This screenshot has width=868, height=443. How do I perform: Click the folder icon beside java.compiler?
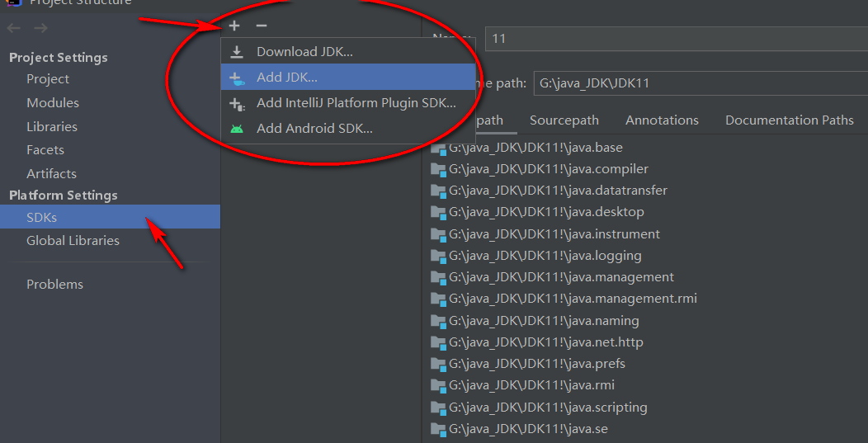tap(438, 169)
